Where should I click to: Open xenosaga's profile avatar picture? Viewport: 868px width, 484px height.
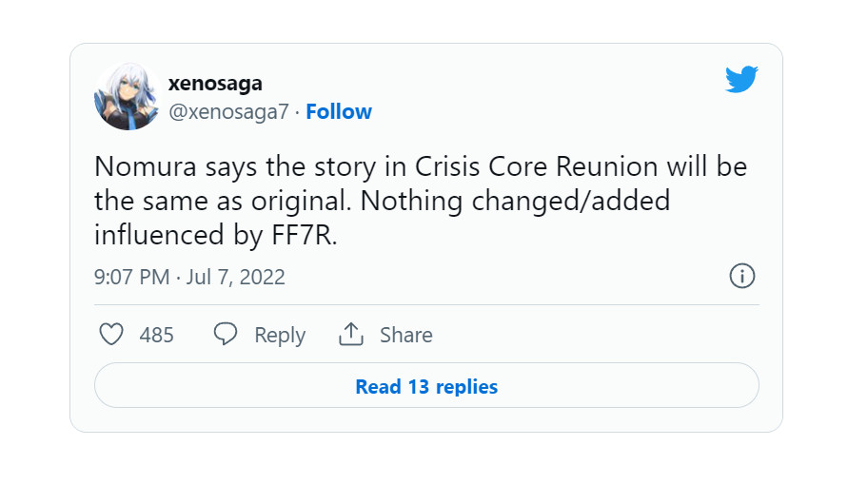[x=128, y=97]
